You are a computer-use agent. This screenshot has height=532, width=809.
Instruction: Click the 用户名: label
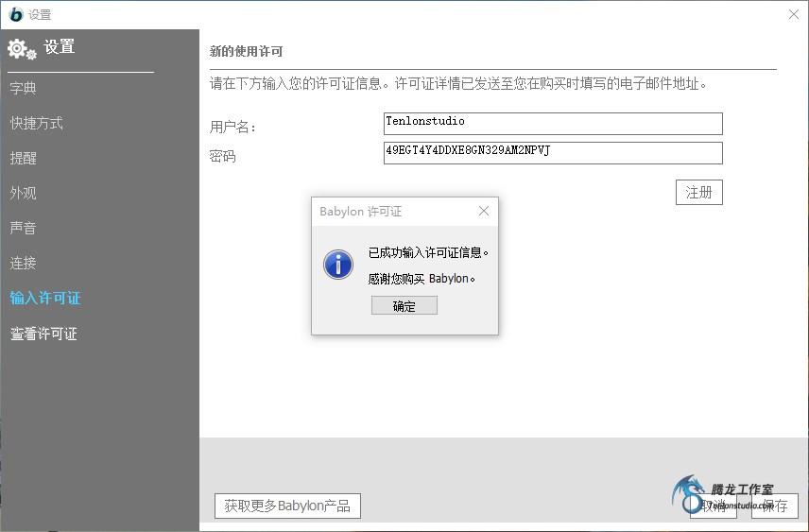pyautogui.click(x=232, y=127)
